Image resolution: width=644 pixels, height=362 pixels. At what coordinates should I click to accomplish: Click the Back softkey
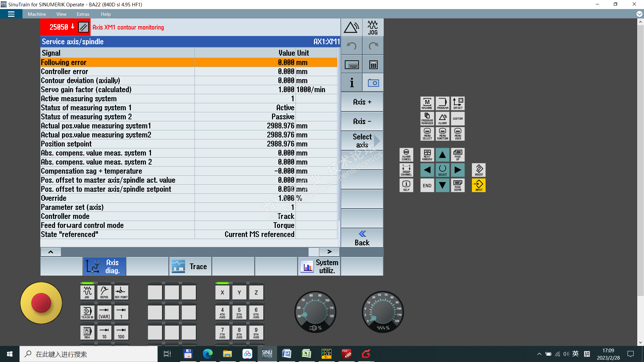tap(362, 238)
